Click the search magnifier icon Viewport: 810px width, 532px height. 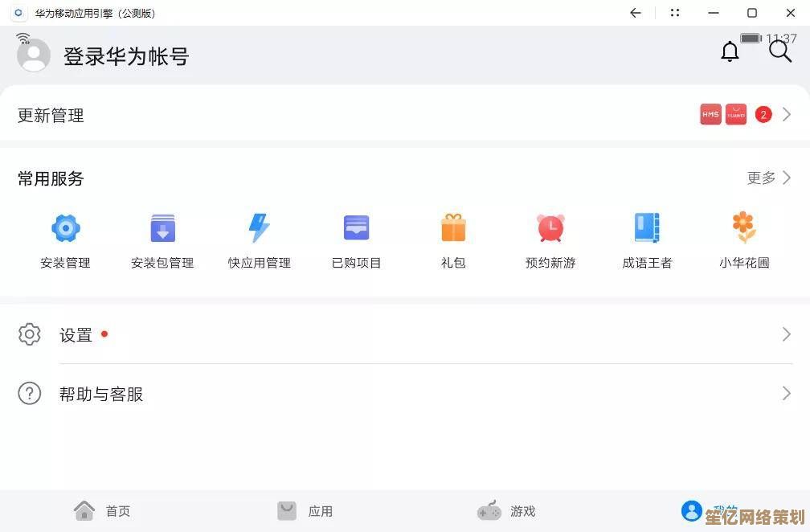click(780, 51)
